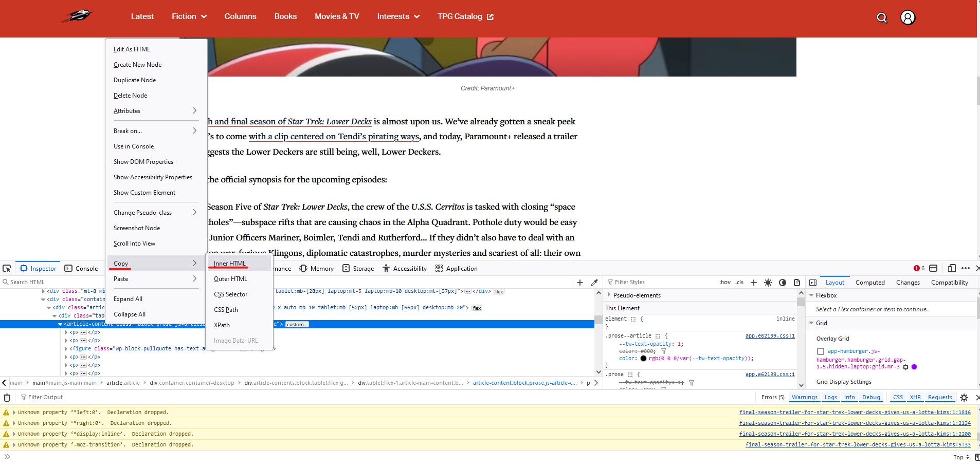Viewport: 980px width, 467px height.
Task: Click the create new node plus icon
Action: 580,283
